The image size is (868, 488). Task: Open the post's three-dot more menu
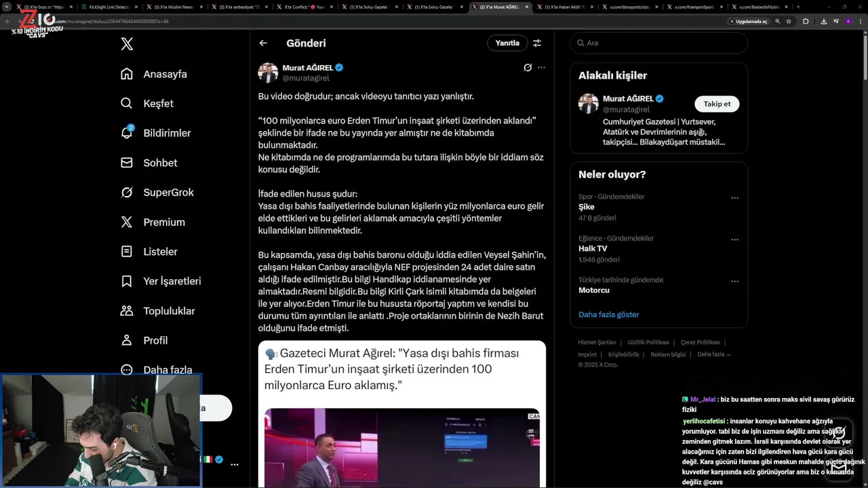click(541, 68)
